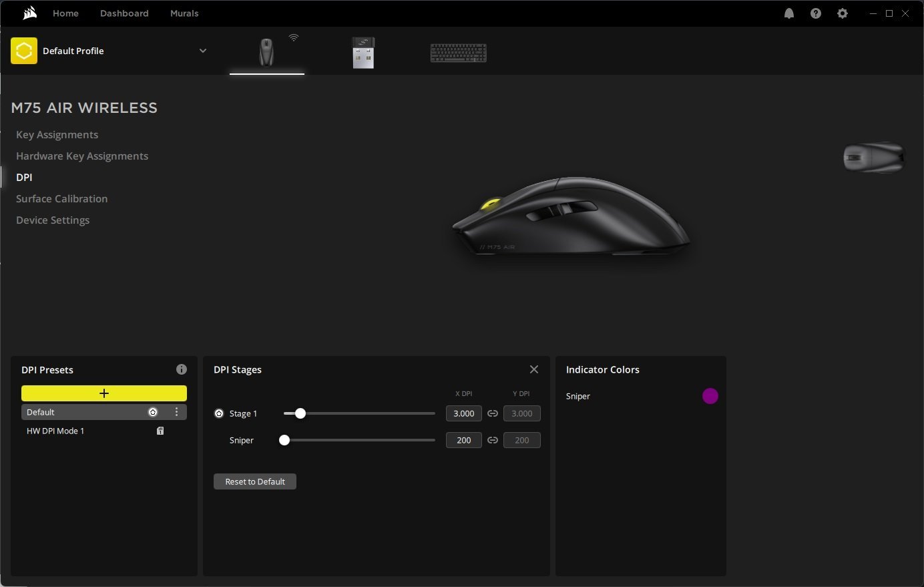Screen dimensions: 924x587
Task: Open the purple Sniper indicator color swatch
Action: tap(710, 396)
